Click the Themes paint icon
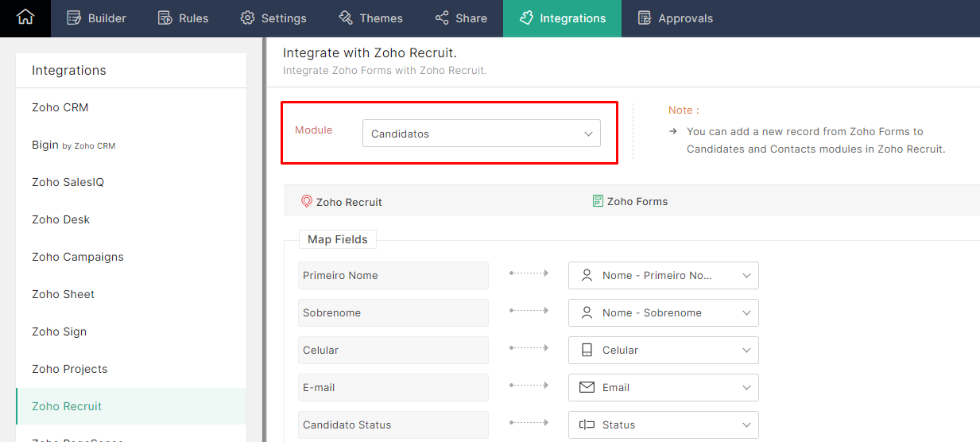Viewport: 980px width, 442px height. pyautogui.click(x=346, y=18)
